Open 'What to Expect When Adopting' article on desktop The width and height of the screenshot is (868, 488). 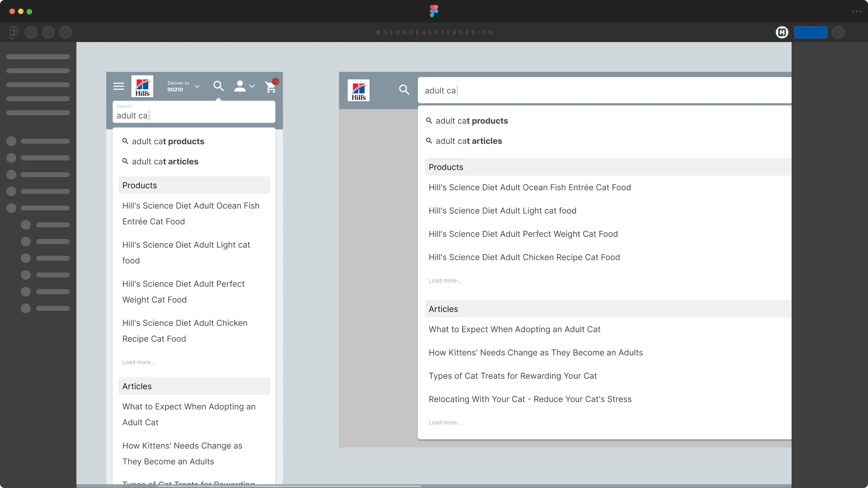(x=514, y=329)
